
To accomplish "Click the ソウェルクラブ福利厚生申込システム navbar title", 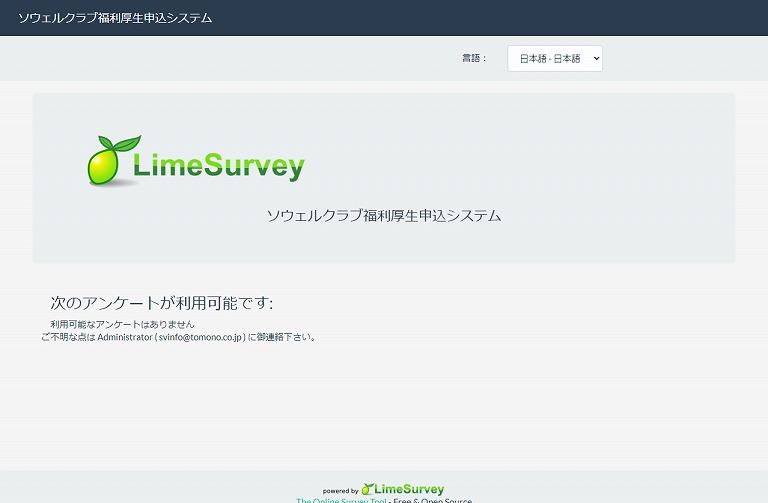I will coord(115,18).
